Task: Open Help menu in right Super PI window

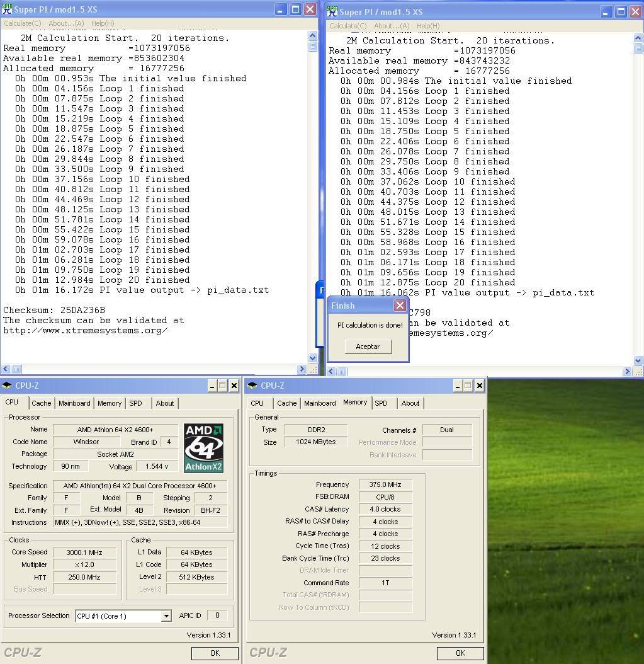Action: [x=428, y=26]
